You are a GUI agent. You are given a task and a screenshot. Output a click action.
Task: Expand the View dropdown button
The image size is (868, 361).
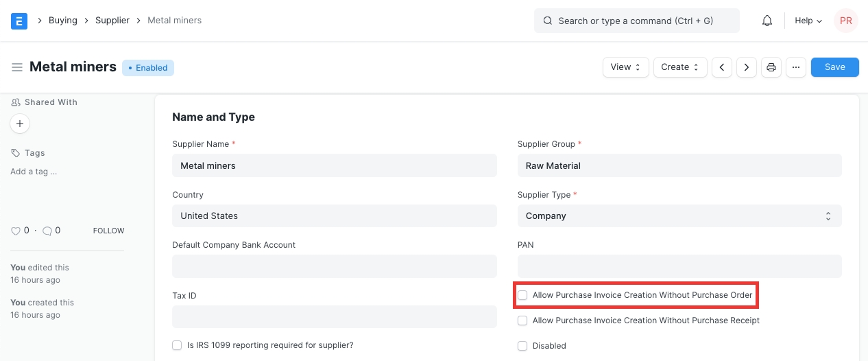point(625,67)
